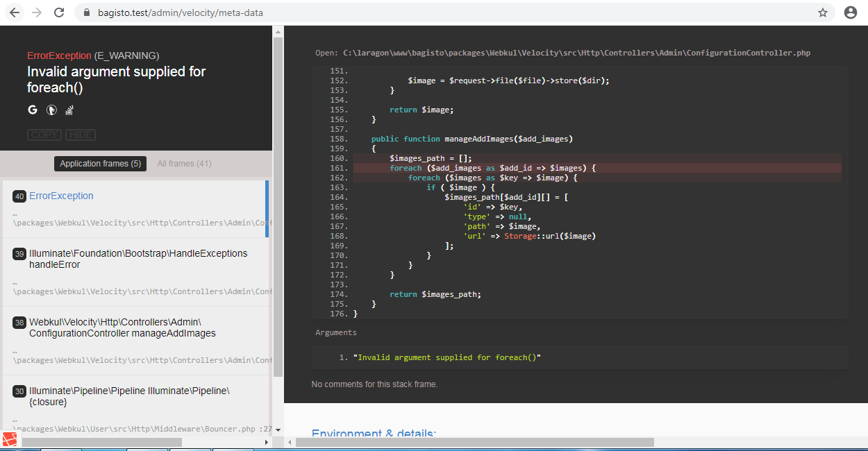Click left panel scrollbar down arrow
The image size is (868, 451).
point(278,429)
